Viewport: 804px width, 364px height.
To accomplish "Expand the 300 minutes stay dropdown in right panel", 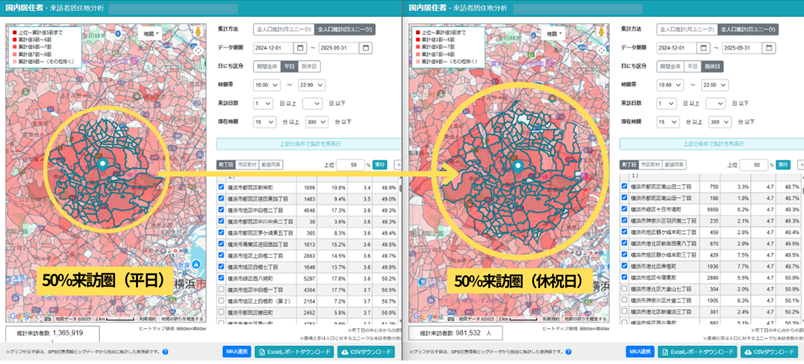I will coord(721,122).
